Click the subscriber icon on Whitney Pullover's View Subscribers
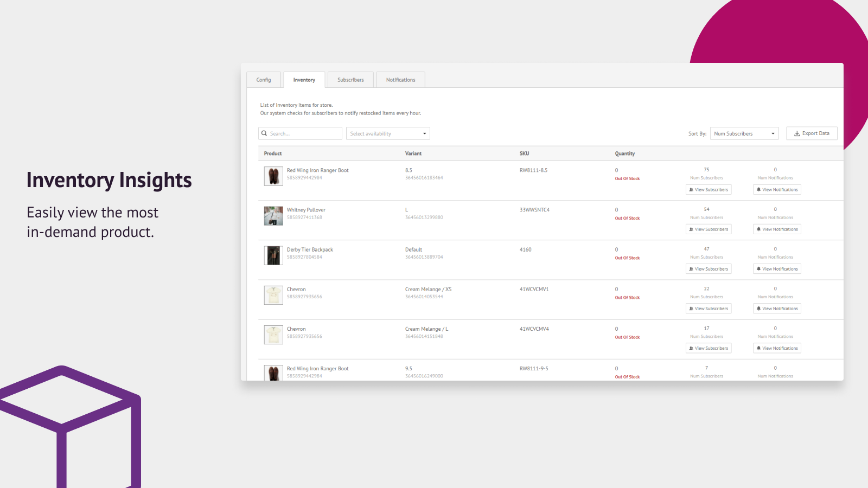Viewport: 868px width, 488px height. point(690,229)
